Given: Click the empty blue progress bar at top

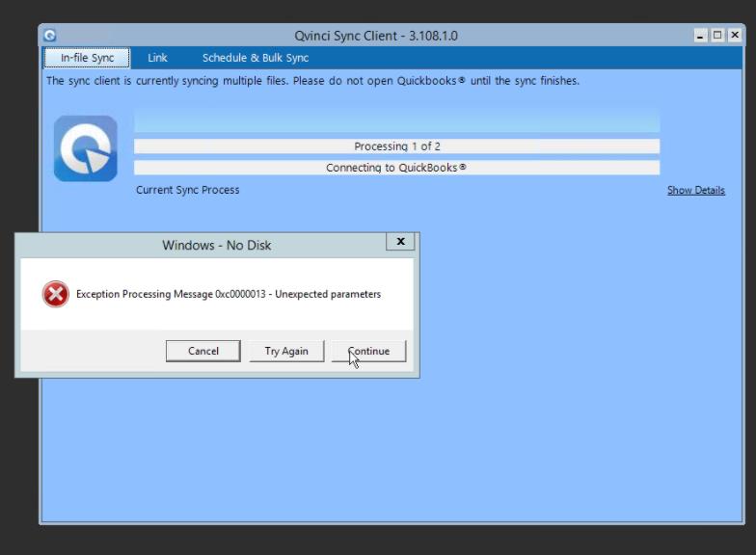Looking at the screenshot, I should tap(396, 122).
